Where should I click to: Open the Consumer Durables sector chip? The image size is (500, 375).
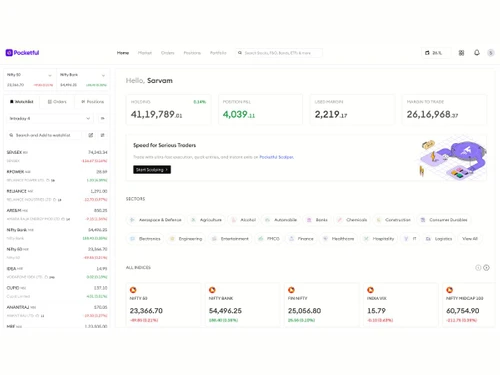pyautogui.click(x=444, y=220)
